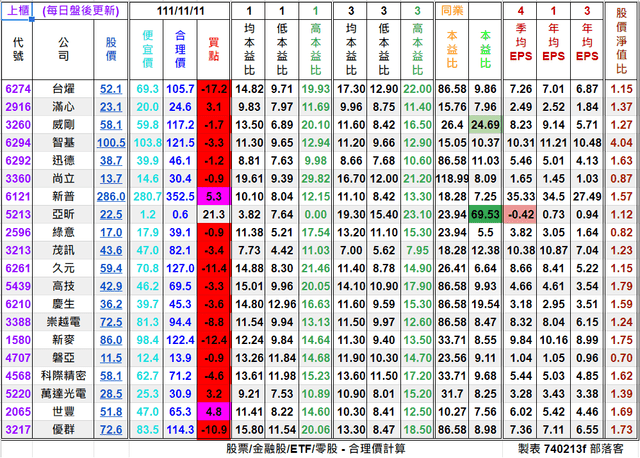Open the 286.0 price link for 新普
This screenshot has width=640, height=458.
pyautogui.click(x=111, y=197)
